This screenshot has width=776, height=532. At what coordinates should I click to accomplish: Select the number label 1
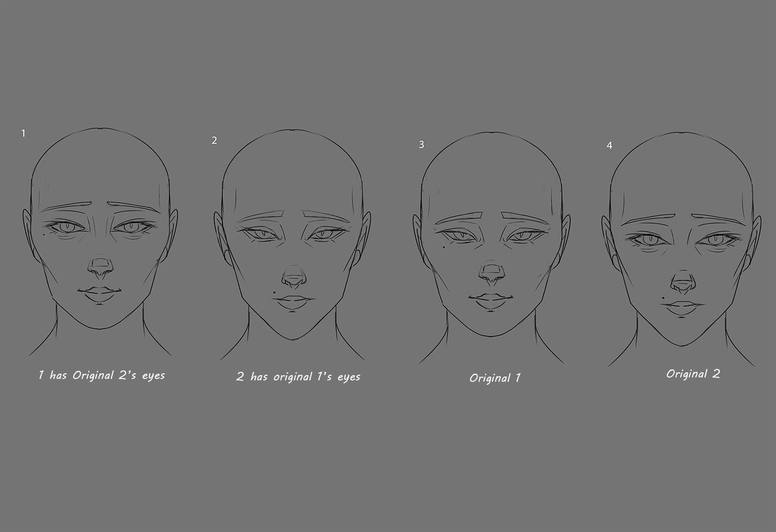coord(23,133)
